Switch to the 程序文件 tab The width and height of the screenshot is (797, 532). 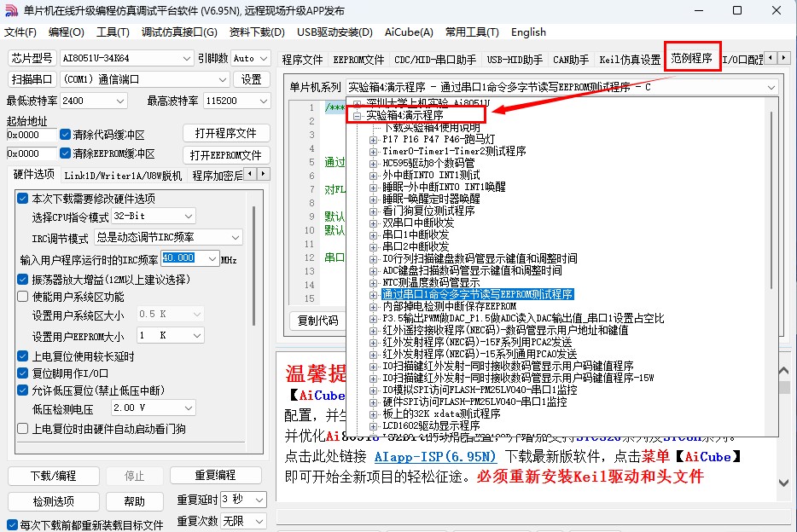click(302, 60)
